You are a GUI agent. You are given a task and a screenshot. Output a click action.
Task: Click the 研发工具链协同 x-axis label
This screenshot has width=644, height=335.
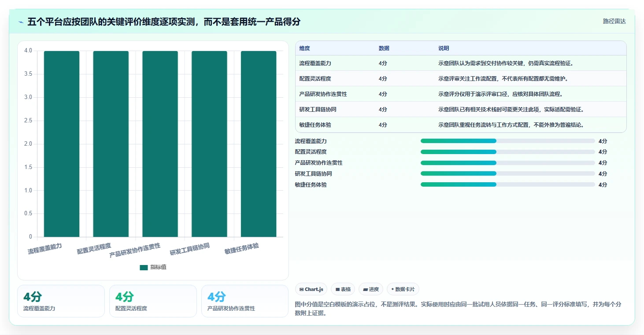click(189, 249)
